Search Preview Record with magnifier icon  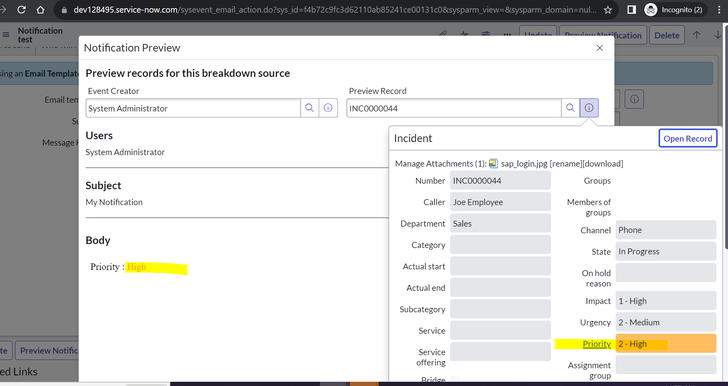point(570,108)
